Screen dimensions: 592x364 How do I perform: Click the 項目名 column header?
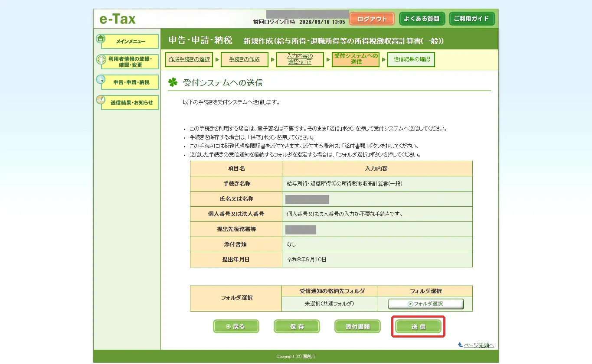(x=236, y=169)
